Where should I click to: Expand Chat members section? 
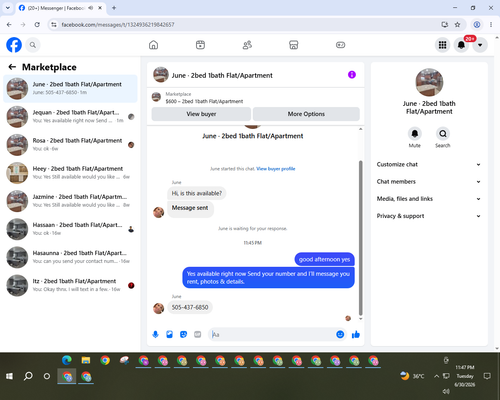tap(429, 182)
